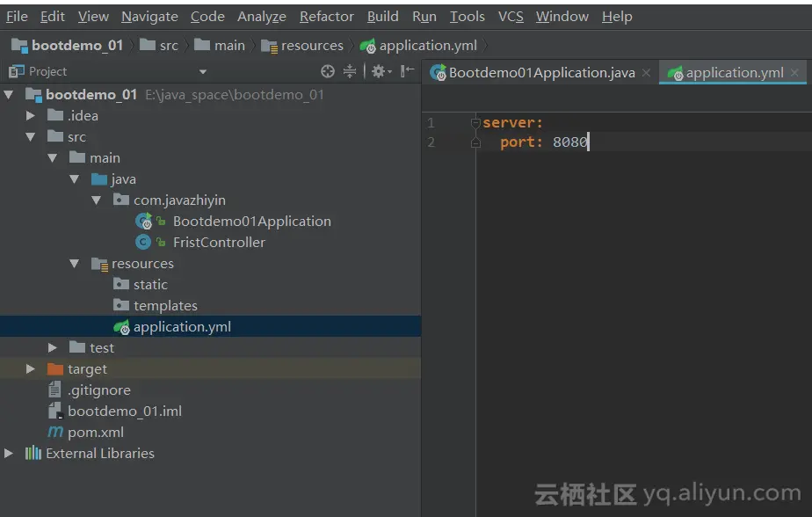Expand the test folder
Screen dimensions: 812x517
pyautogui.click(x=53, y=347)
